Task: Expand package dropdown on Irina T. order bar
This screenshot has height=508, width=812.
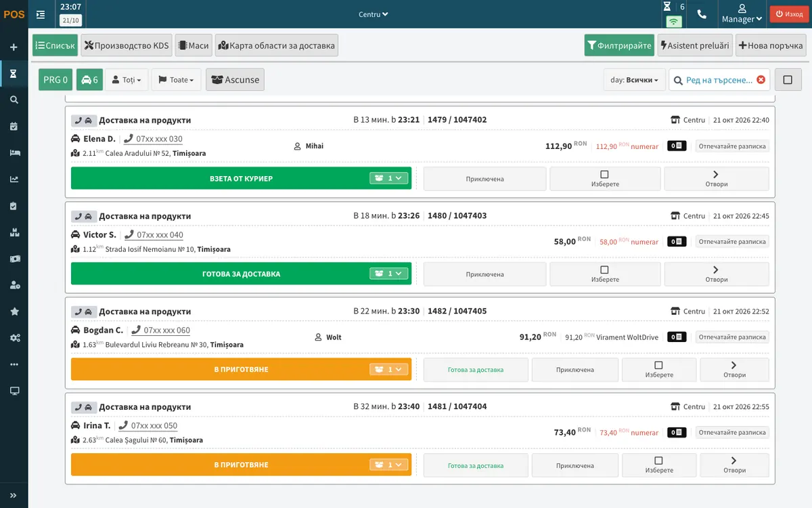Action: click(x=389, y=465)
